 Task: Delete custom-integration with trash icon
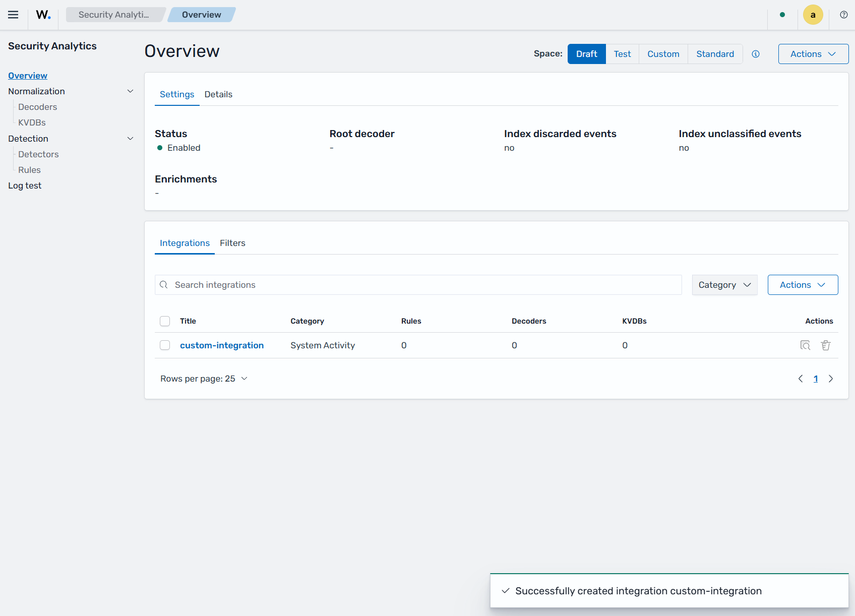pos(826,345)
